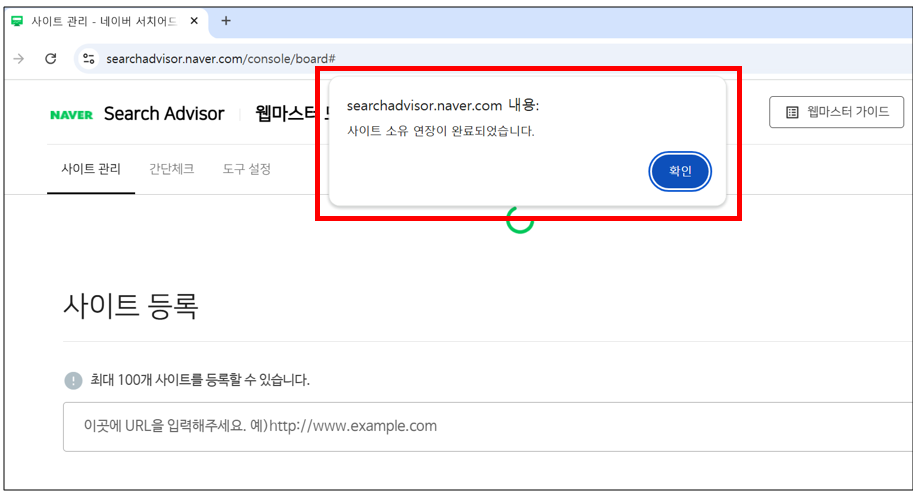Click the NAVER logo
The width and height of the screenshot is (913, 501).
pyautogui.click(x=72, y=115)
